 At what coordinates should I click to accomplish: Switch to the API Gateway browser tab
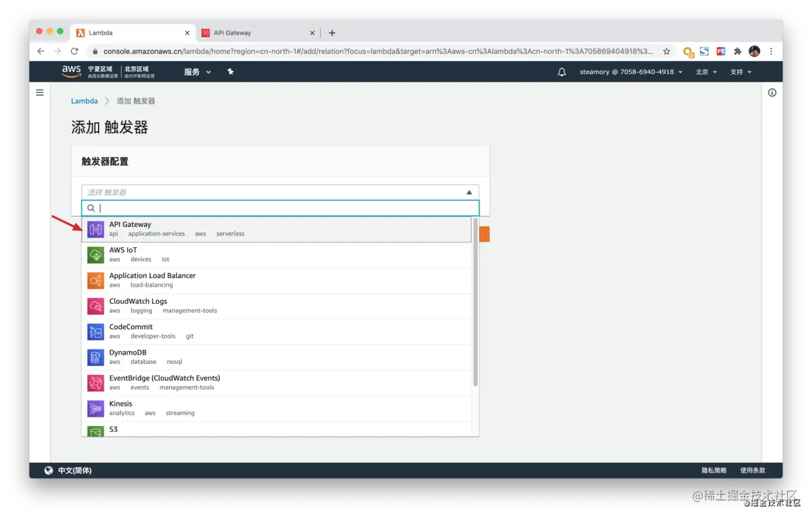[259, 33]
